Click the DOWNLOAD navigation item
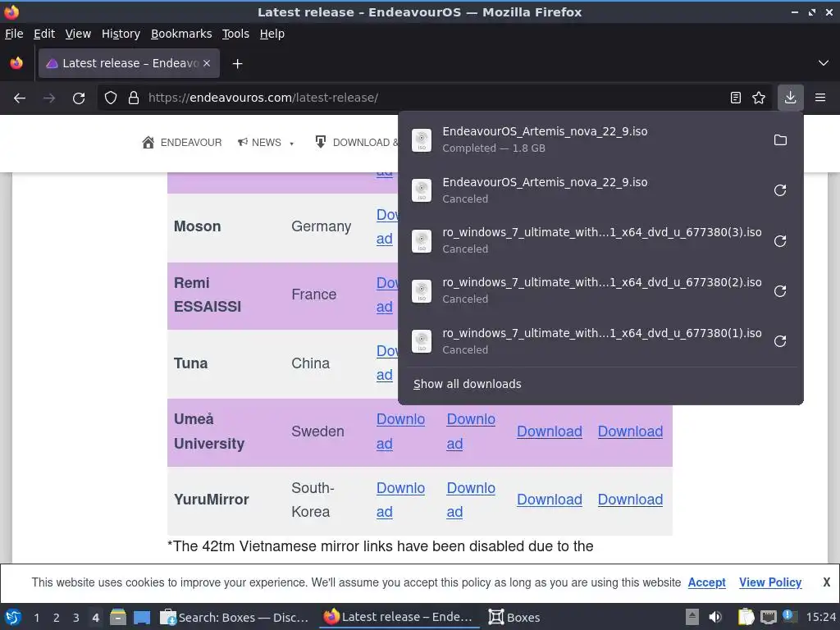Image resolution: width=840 pixels, height=630 pixels. click(356, 143)
